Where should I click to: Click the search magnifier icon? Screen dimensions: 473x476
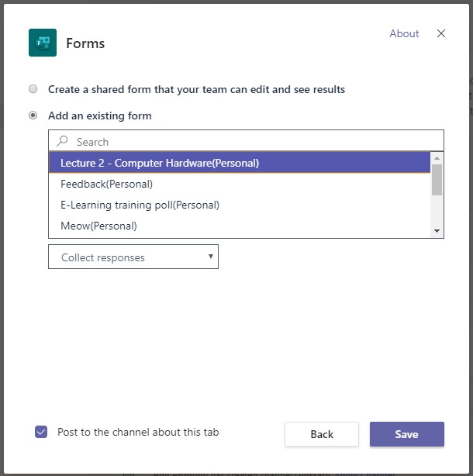[x=63, y=142]
